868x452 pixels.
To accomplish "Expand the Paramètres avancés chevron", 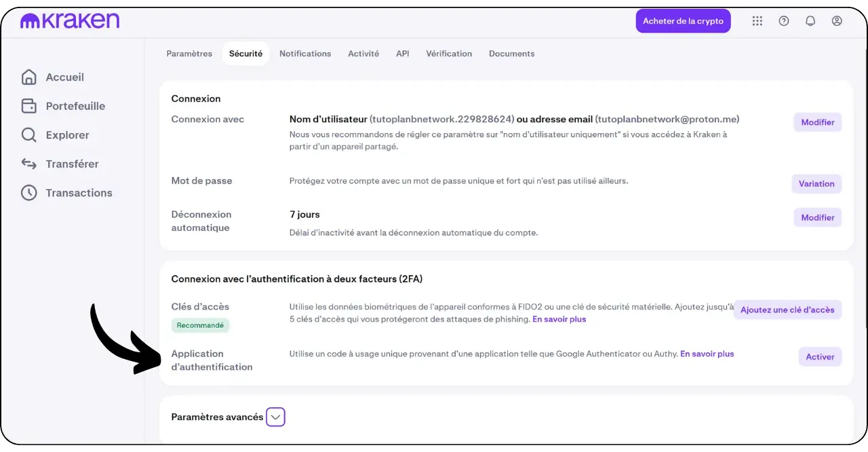I will pos(275,417).
